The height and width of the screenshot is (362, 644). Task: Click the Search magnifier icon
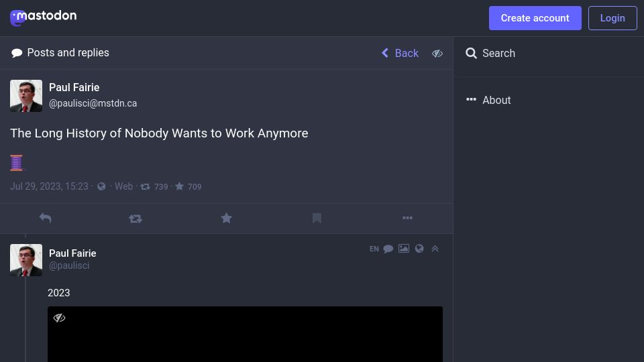coord(471,54)
